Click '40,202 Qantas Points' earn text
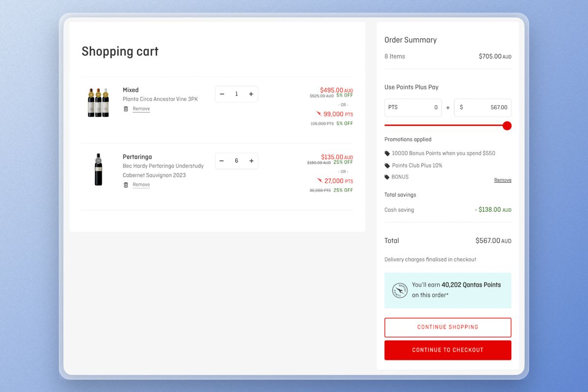The width and height of the screenshot is (588, 392). 471,285
